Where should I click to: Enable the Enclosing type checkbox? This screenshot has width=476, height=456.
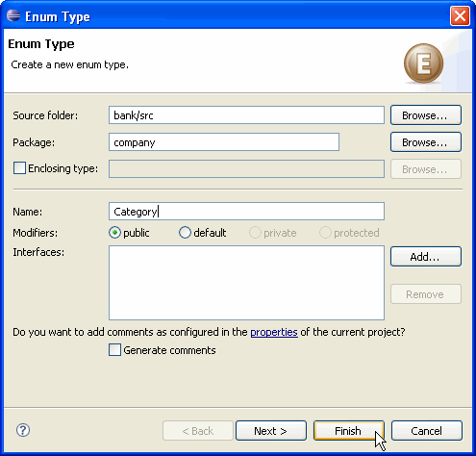(19, 168)
